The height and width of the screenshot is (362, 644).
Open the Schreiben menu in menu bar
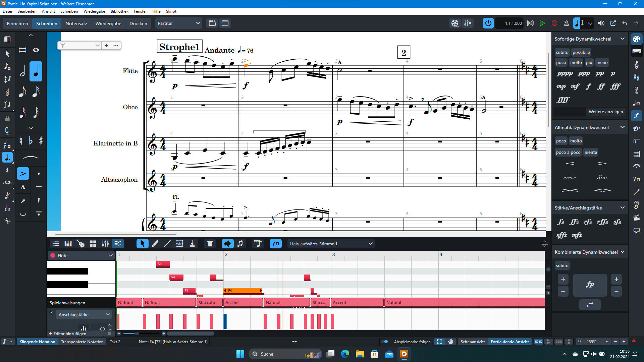point(69,11)
